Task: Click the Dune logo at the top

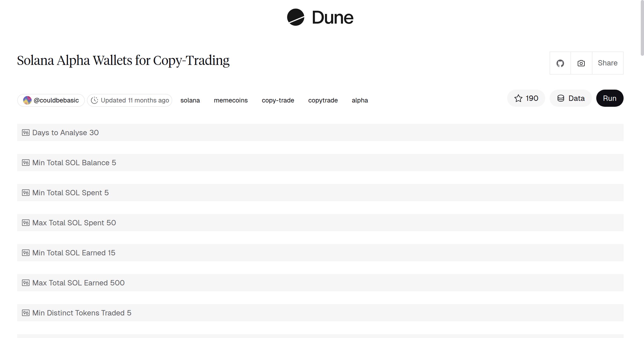Action: point(319,18)
